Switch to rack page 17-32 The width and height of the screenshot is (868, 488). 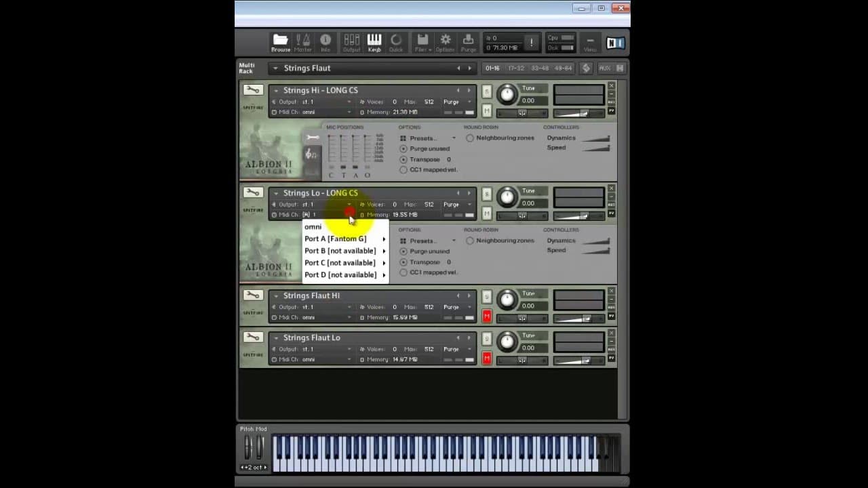click(x=516, y=68)
